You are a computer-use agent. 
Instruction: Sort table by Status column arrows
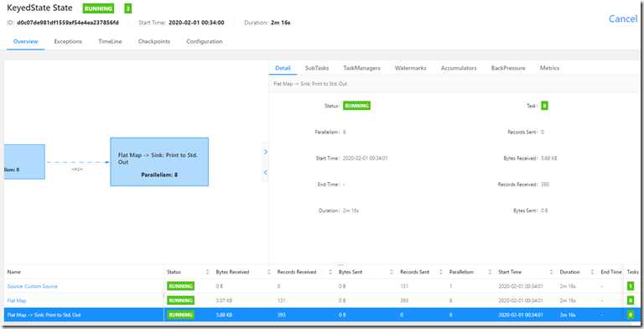pos(207,272)
